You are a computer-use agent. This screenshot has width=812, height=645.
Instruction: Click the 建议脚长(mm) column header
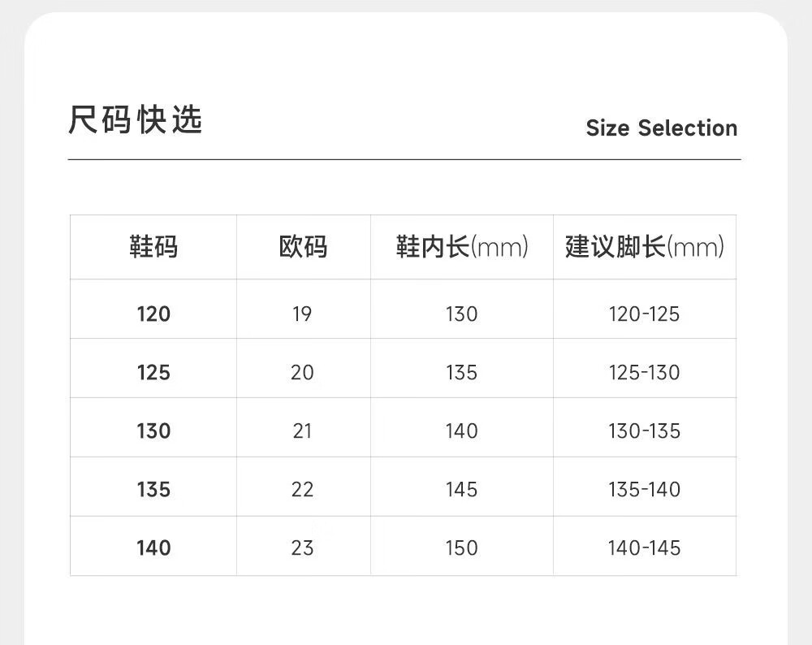coord(645,247)
